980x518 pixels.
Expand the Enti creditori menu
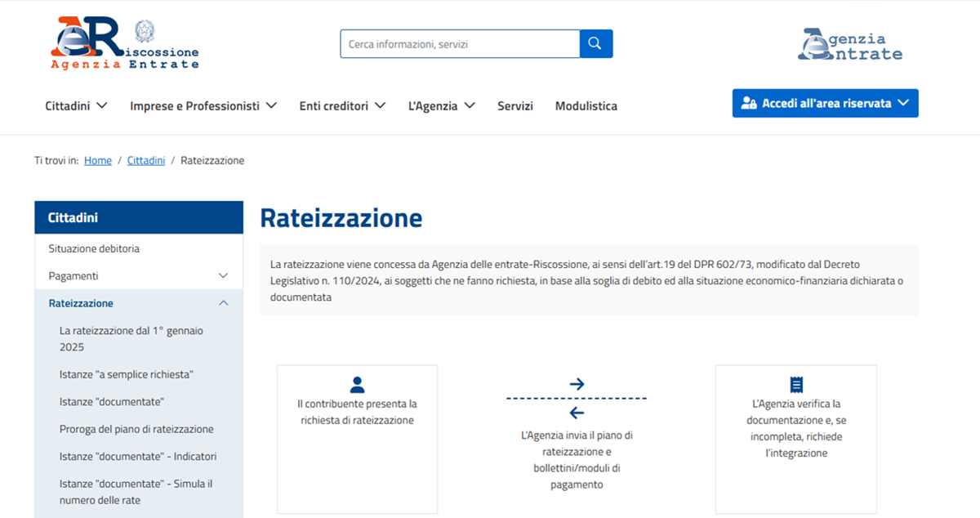point(342,105)
